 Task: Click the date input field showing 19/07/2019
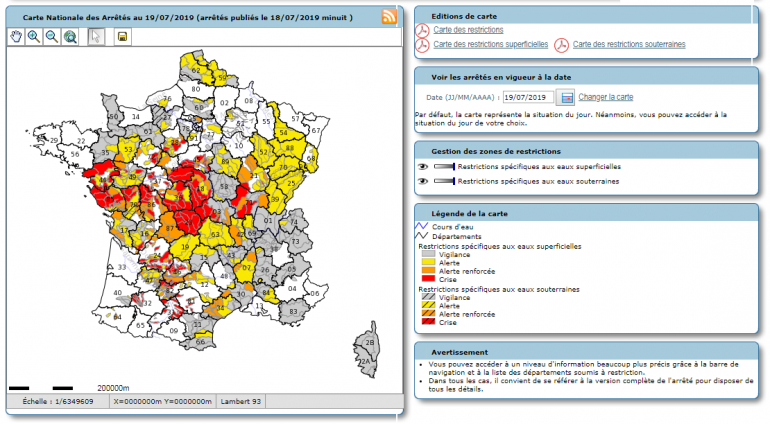pyautogui.click(x=528, y=97)
